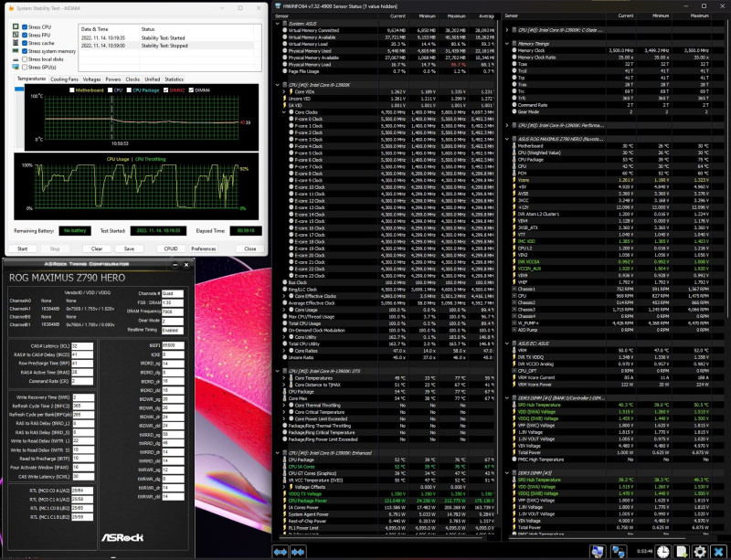The width and height of the screenshot is (731, 560).
Task: Open CPUID from AIDA64
Action: 171,248
